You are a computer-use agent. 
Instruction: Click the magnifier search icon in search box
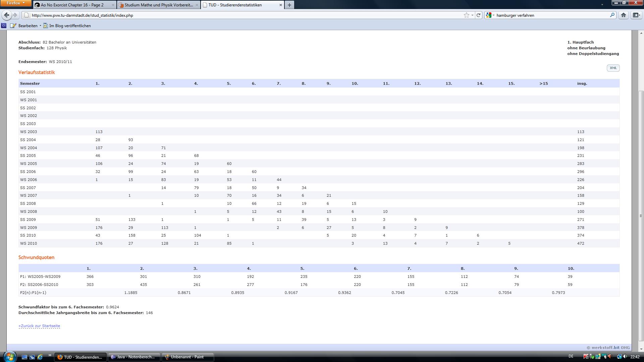612,15
